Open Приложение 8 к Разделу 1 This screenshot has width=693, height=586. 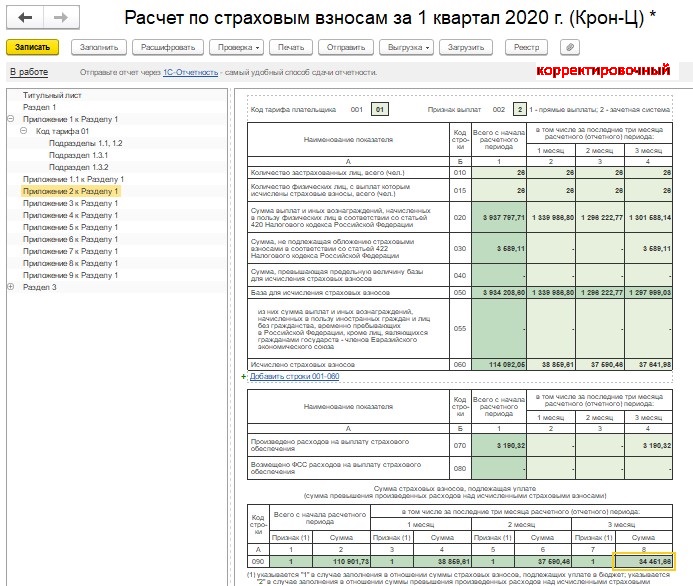[x=70, y=263]
